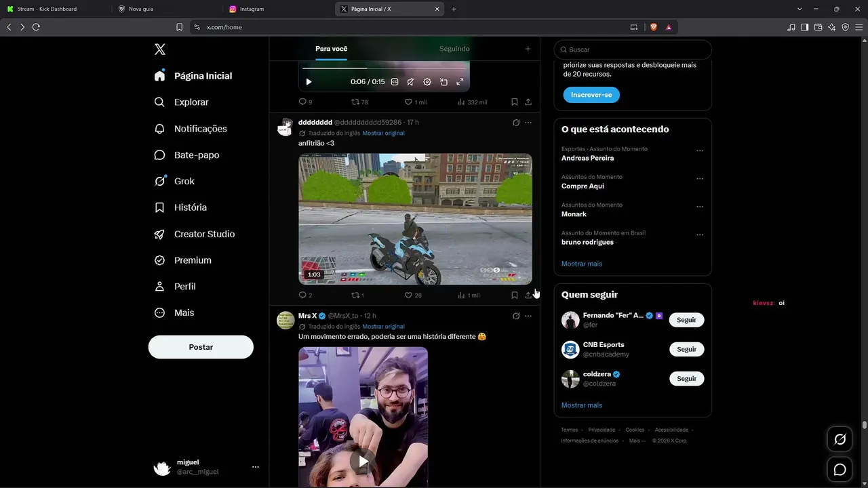Open options for bruno rodrigues trend
868x488 pixels.
point(700,235)
